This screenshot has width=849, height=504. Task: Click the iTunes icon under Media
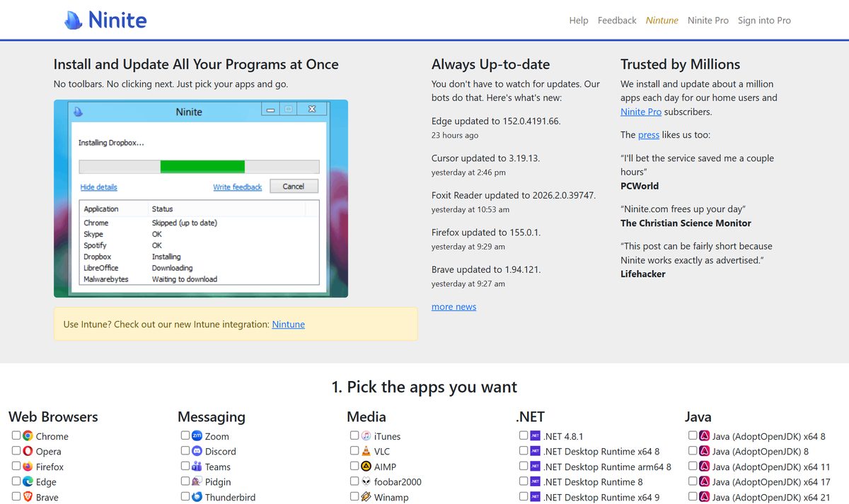(x=366, y=436)
